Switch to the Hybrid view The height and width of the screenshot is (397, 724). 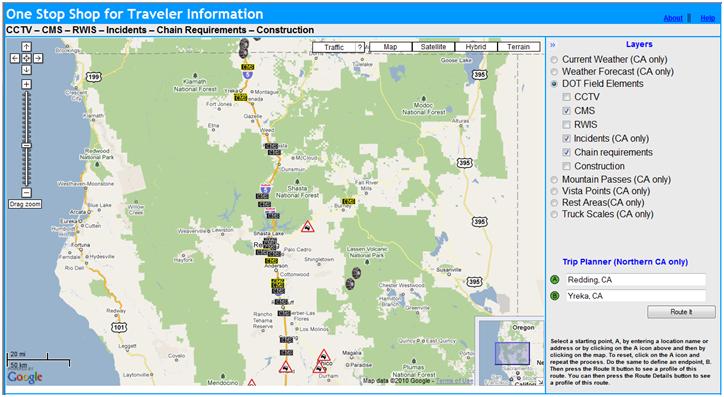click(476, 47)
